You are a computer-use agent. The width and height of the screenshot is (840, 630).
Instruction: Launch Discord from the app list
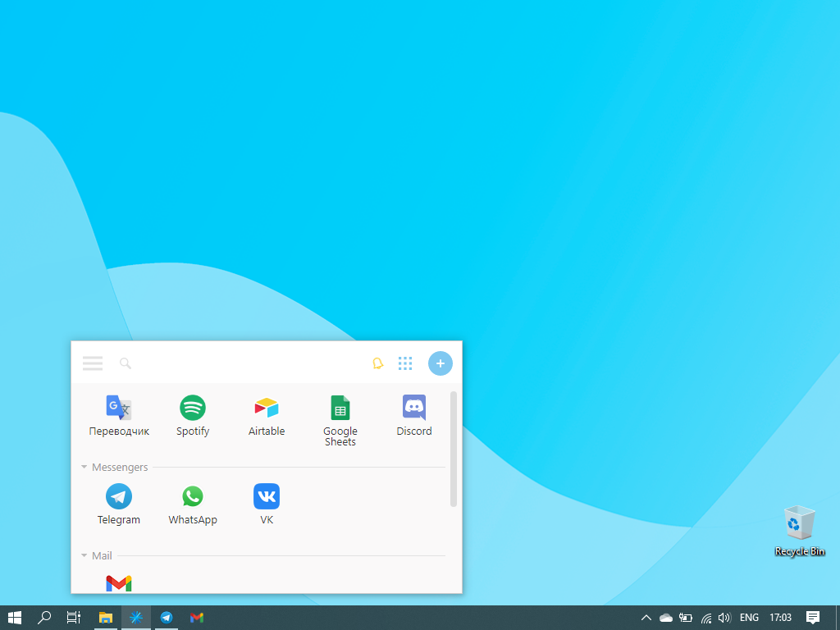[x=413, y=408]
